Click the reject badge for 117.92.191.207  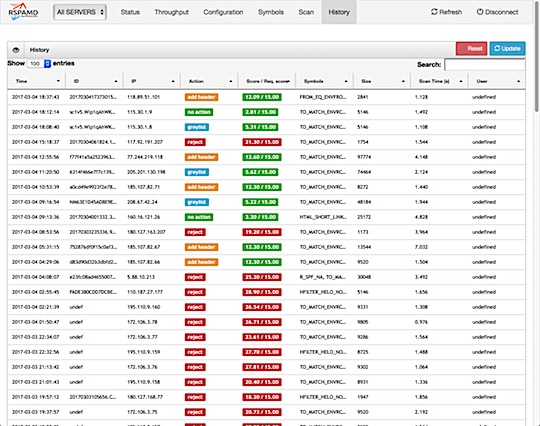(x=195, y=142)
